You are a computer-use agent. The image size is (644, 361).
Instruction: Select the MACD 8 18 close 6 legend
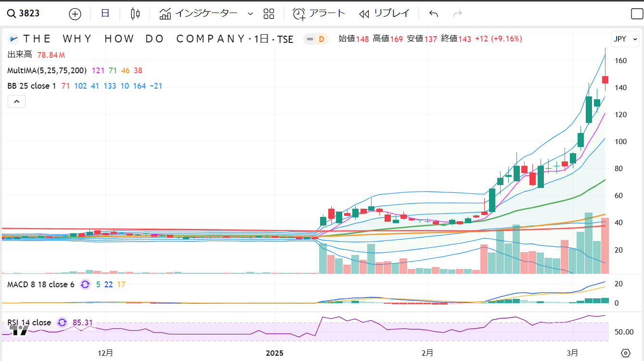[41, 284]
